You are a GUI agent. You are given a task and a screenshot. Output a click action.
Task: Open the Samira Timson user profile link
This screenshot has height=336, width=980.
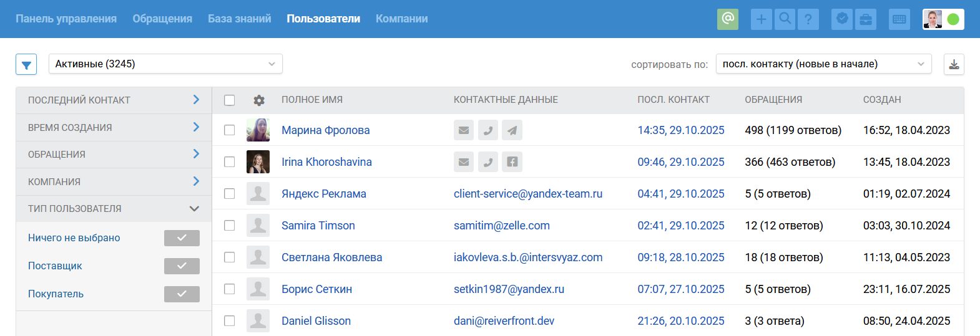(318, 226)
